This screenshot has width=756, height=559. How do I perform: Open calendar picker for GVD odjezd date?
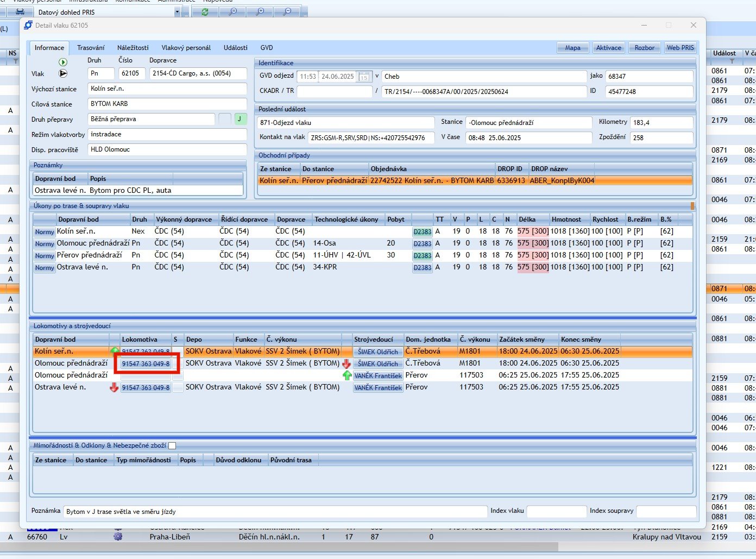click(x=364, y=77)
